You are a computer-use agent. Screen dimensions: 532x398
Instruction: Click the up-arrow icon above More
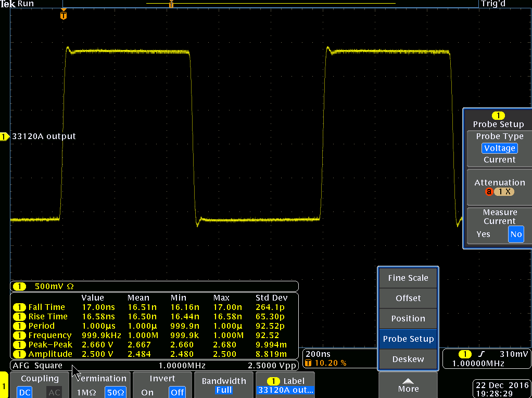(408, 381)
